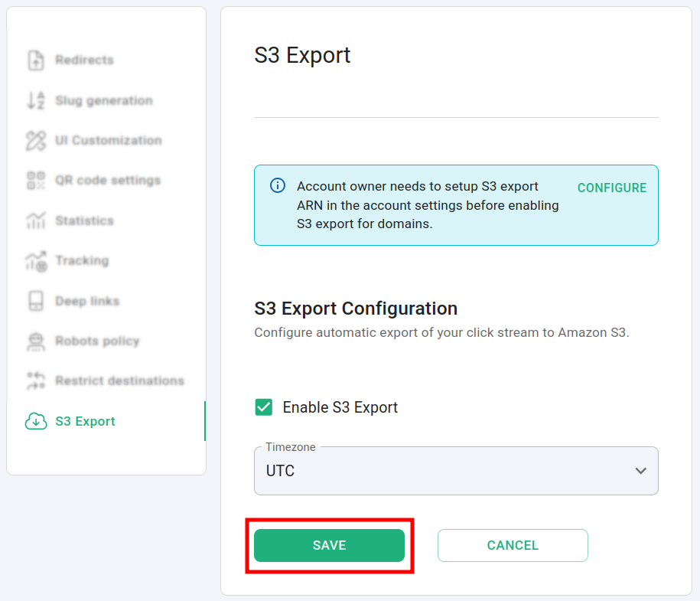Image resolution: width=700 pixels, height=601 pixels.
Task: Click the Timezone chevron arrow
Action: tap(641, 471)
